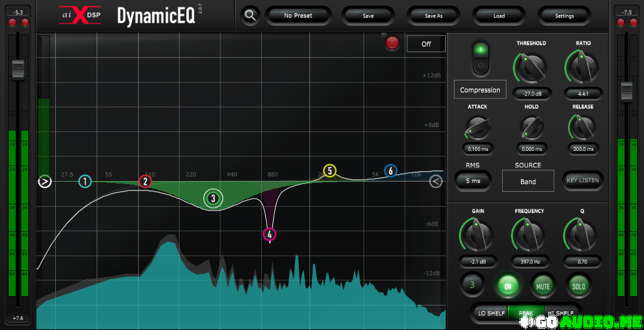Screen dimensions: 644x330
Task: Click the frequency value 397.0 Hz field
Action: (x=529, y=261)
